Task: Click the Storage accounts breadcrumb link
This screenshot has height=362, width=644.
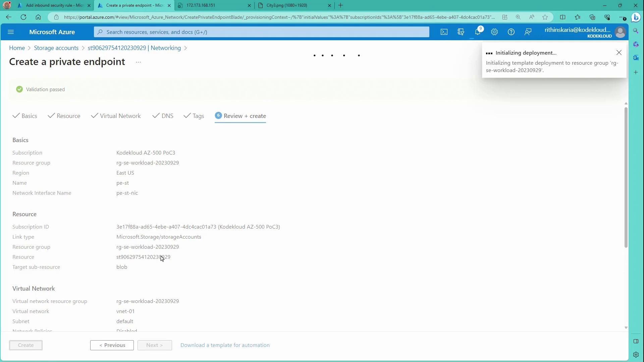Action: [x=56, y=48]
